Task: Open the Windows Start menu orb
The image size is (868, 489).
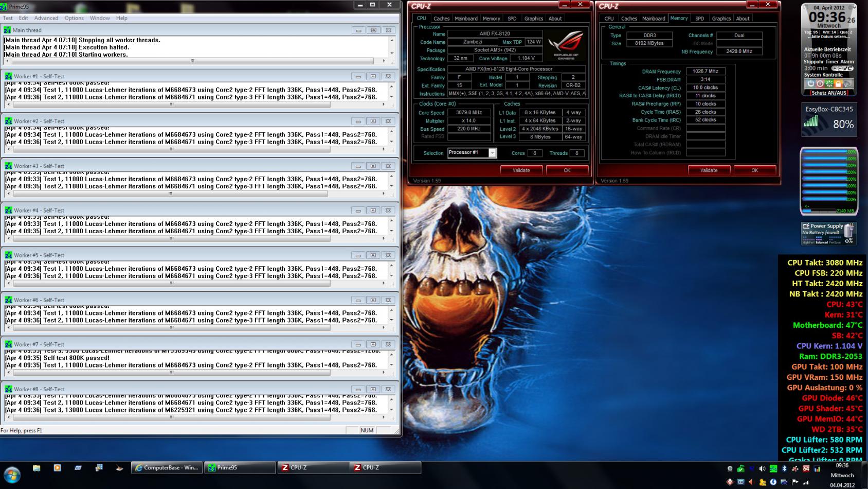Action: point(12,475)
